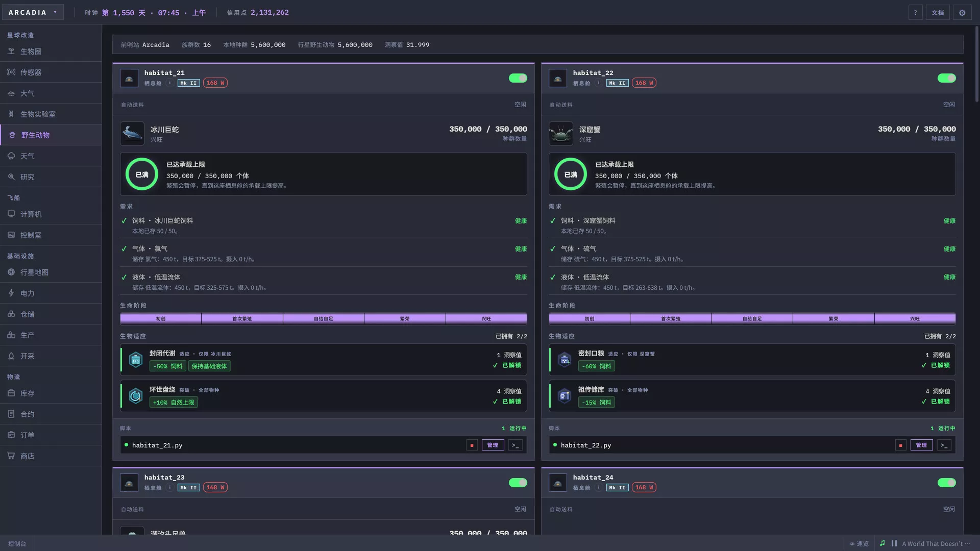Select the 冰川巨蛇 species thumbnail
The image size is (980, 551).
coord(132,134)
